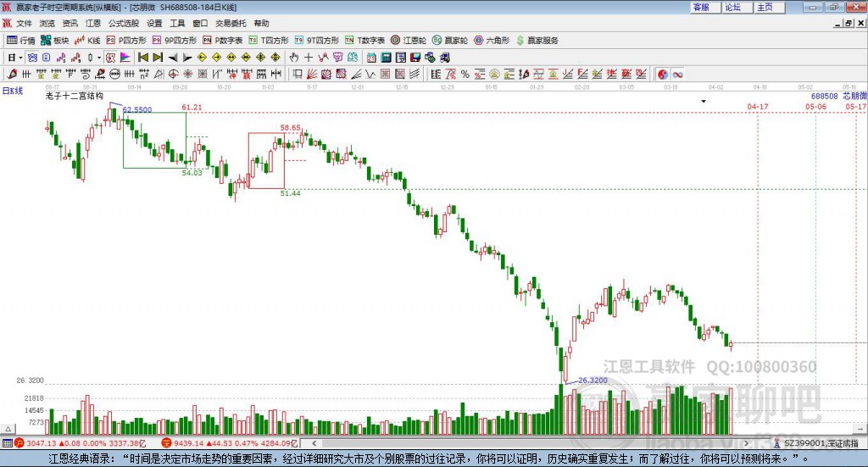Select the n² drawing tool
Image resolution: width=868 pixels, height=467 pixels.
144,74
